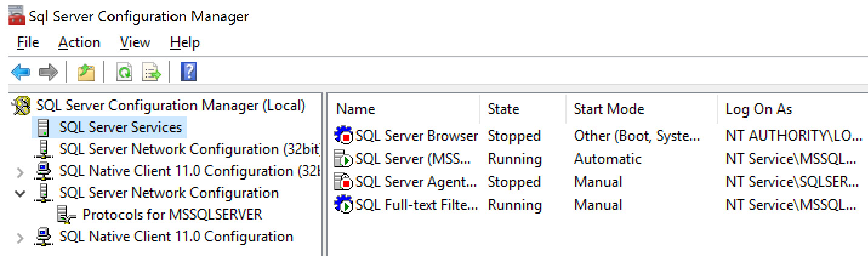868x256 pixels.
Task: Click the SQL Server (MSS... service icon
Action: (x=343, y=158)
